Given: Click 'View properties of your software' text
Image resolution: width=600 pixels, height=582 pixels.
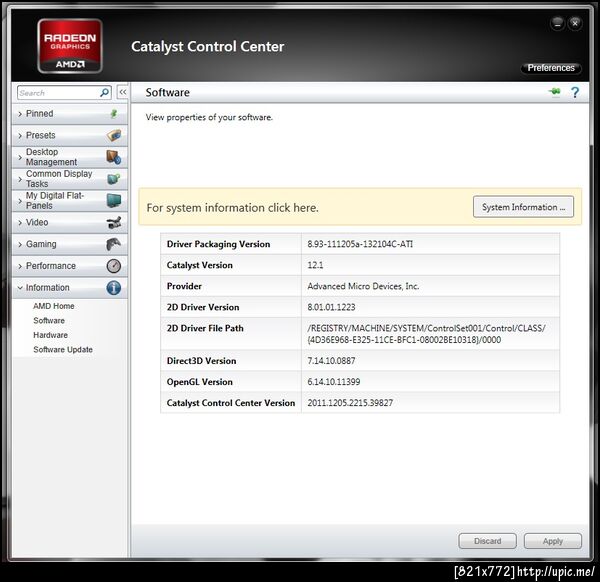Looking at the screenshot, I should (209, 117).
